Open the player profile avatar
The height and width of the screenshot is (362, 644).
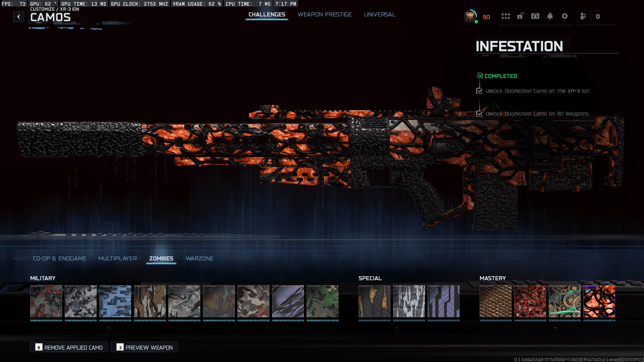[x=470, y=16]
